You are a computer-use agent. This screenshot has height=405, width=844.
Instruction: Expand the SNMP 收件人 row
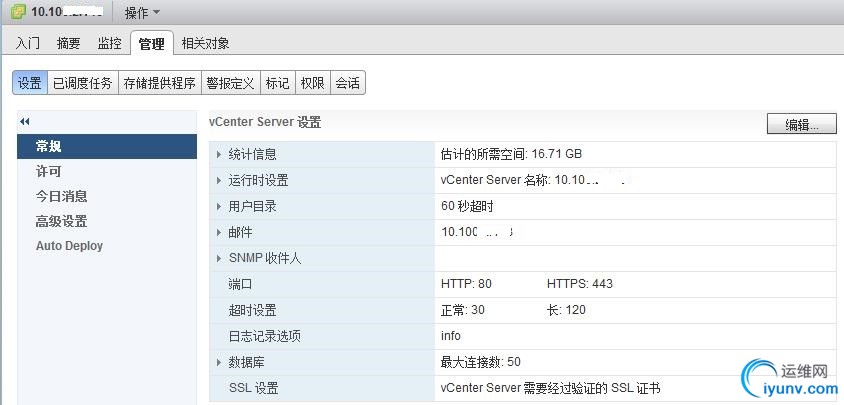pos(219,259)
